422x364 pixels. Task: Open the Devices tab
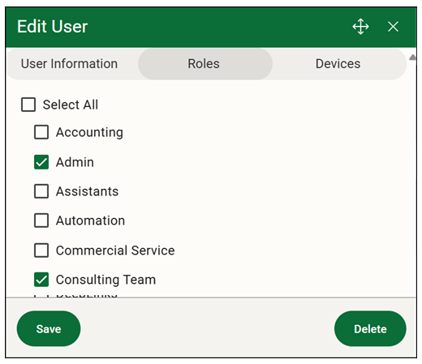pyautogui.click(x=338, y=64)
